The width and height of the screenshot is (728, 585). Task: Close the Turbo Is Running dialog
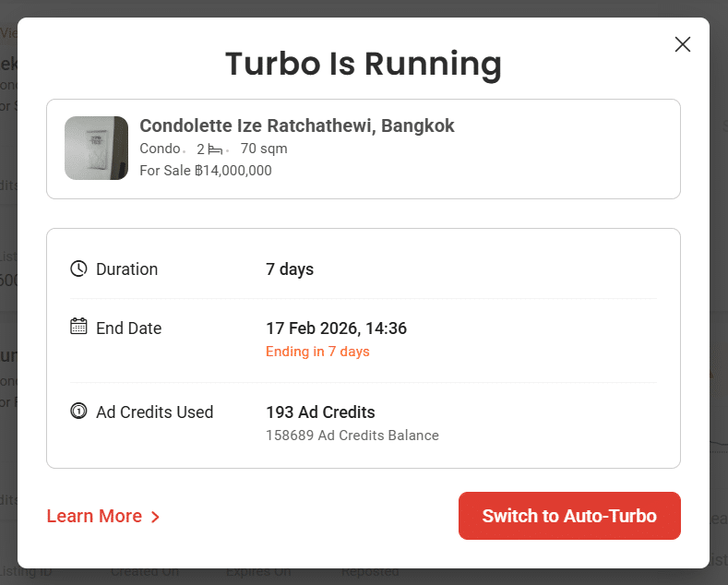point(683,44)
